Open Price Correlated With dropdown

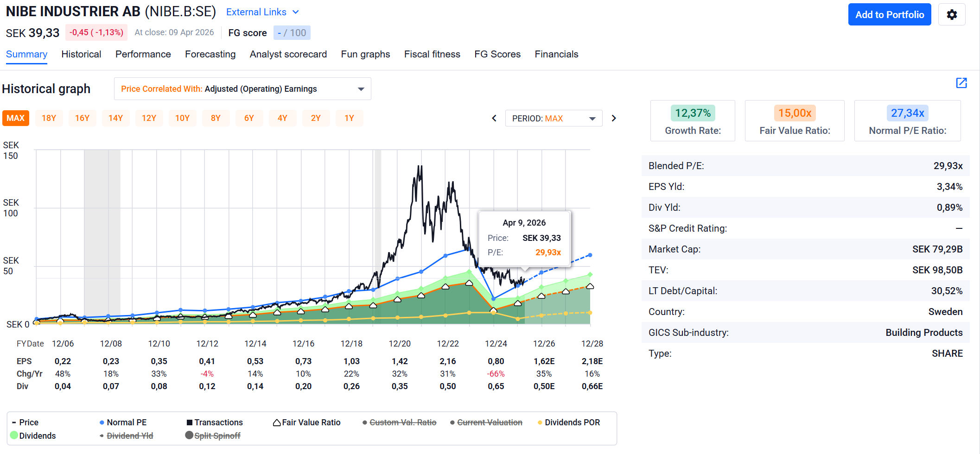(x=242, y=89)
